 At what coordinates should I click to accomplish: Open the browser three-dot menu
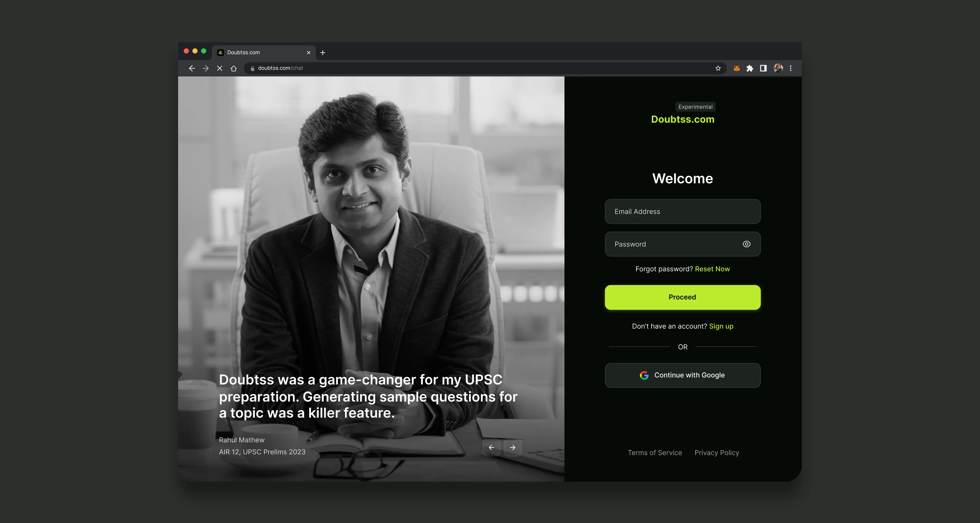(791, 68)
